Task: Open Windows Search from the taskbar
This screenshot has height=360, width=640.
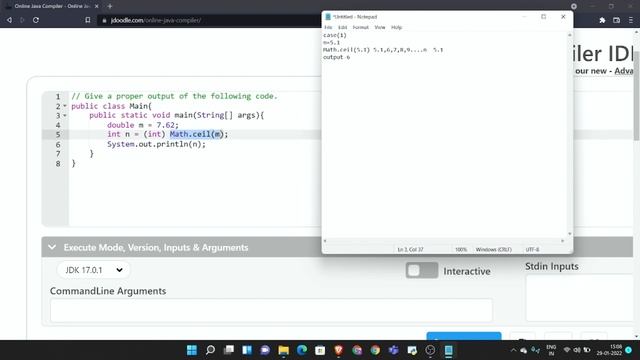Action: (x=210, y=350)
